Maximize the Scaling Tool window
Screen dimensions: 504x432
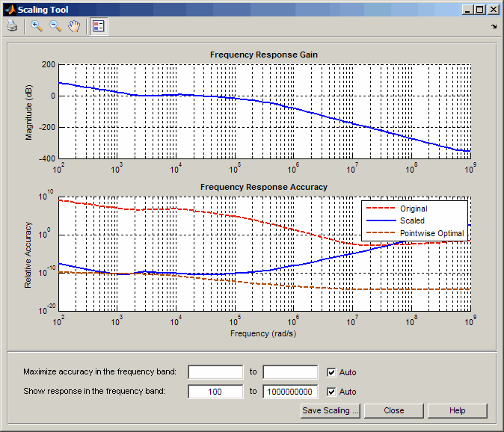coord(480,10)
